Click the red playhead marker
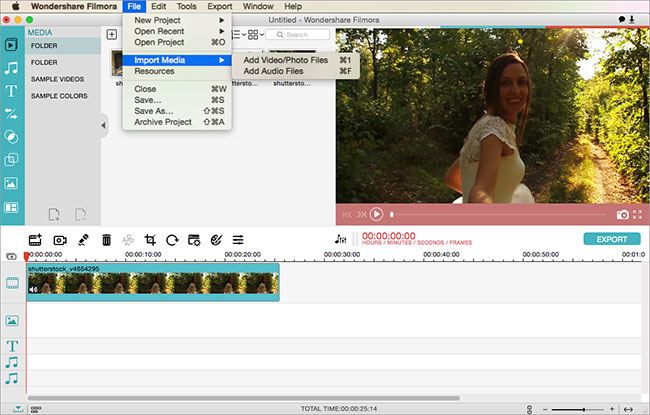This screenshot has width=650, height=415. click(27, 256)
